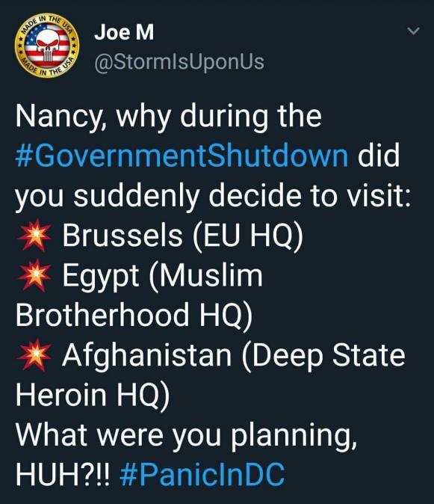The height and width of the screenshot is (504, 434).
Task: Click the "What were you planning," line
Action: coord(186,434)
